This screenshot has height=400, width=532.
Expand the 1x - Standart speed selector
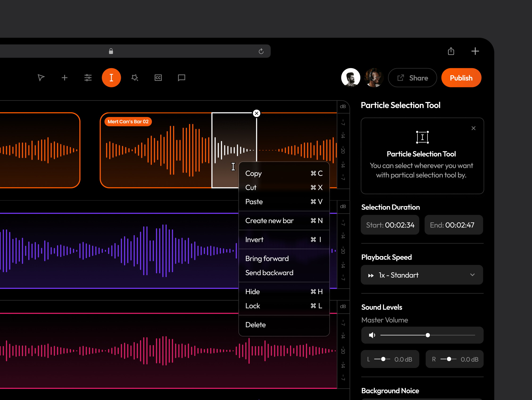[x=422, y=275]
